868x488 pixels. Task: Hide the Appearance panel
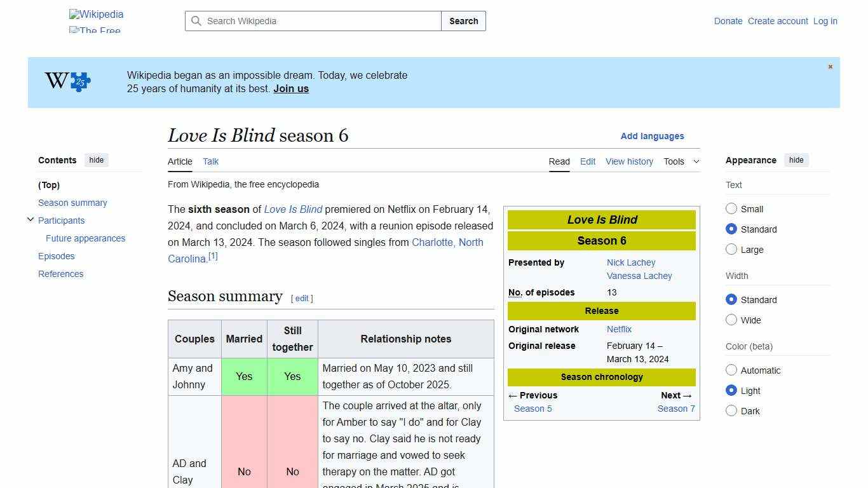796,160
